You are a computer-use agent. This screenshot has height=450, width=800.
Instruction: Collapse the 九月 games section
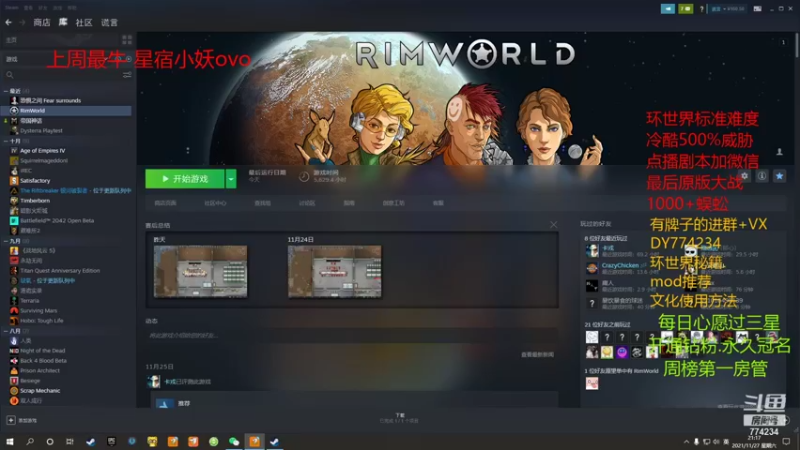(6, 241)
